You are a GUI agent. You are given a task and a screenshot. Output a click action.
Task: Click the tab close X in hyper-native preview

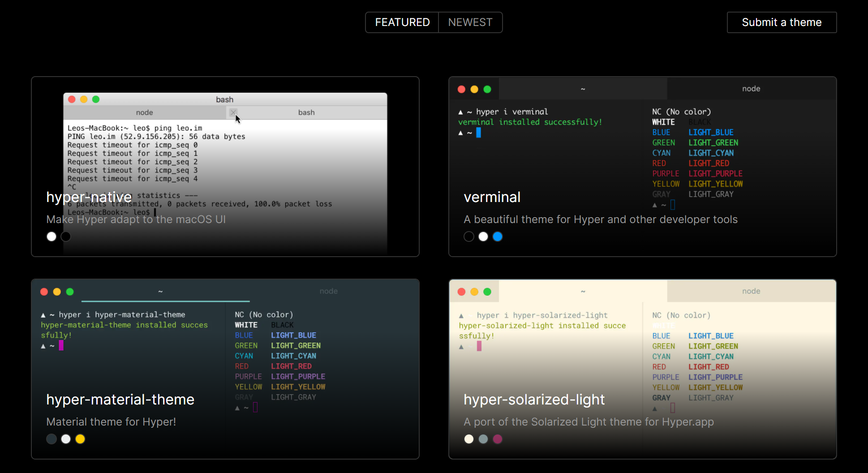tap(233, 112)
